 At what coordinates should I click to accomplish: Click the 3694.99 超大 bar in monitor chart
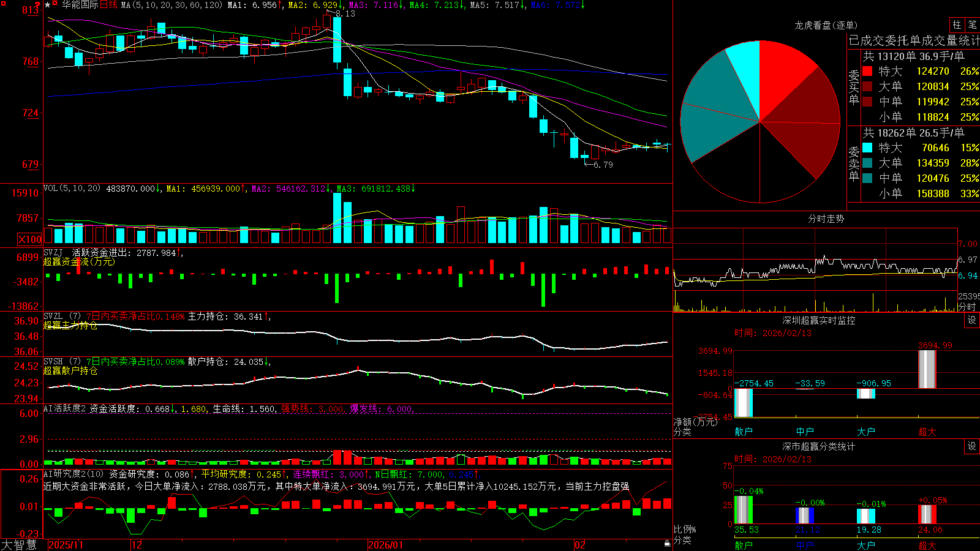tap(927, 369)
